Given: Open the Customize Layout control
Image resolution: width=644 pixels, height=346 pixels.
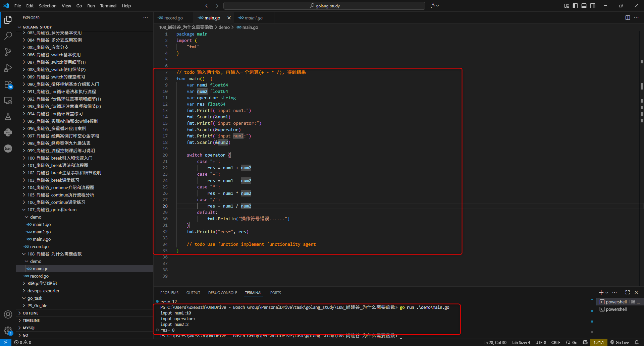Looking at the screenshot, I should 567,6.
